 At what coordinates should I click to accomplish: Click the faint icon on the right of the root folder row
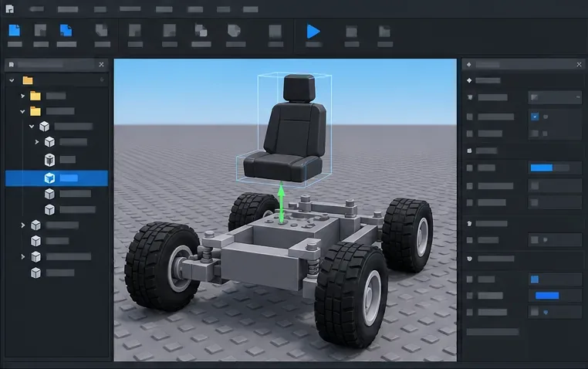(102, 80)
